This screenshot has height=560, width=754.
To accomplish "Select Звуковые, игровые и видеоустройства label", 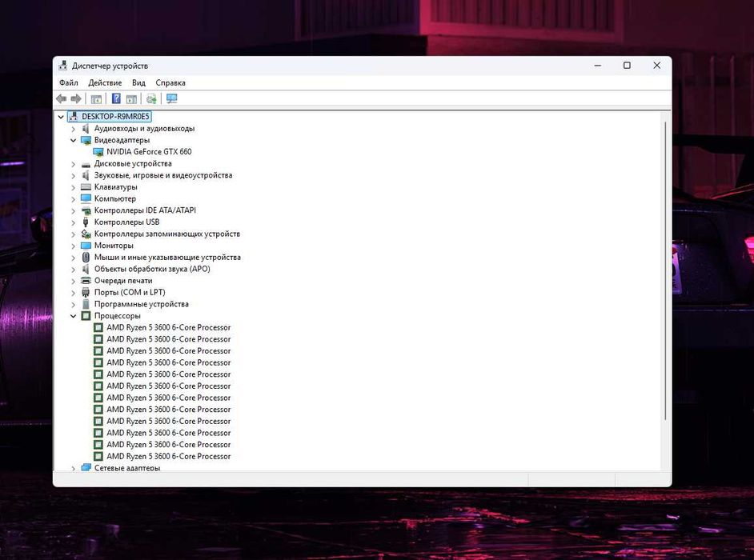I will pyautogui.click(x=163, y=175).
